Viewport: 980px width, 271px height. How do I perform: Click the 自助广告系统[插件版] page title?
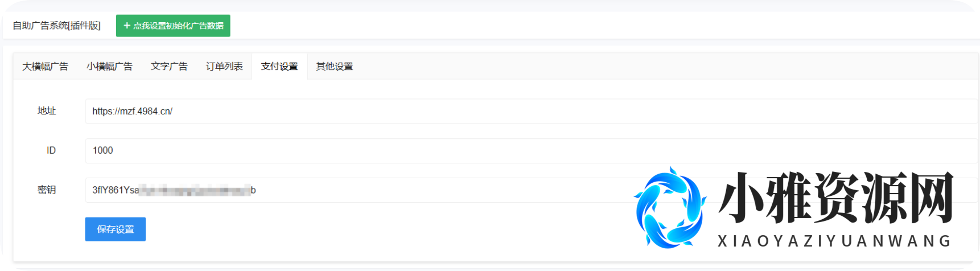pyautogui.click(x=56, y=26)
